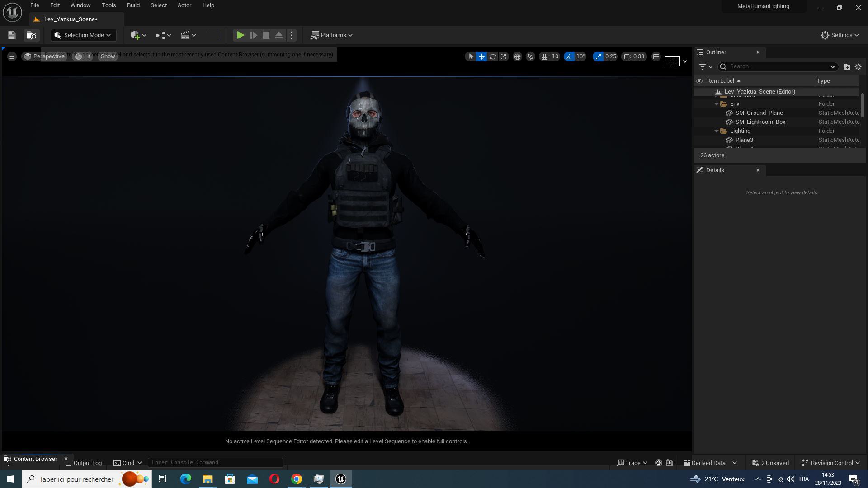Select the scale tool
Screen dimensions: 868x488
[503, 56]
